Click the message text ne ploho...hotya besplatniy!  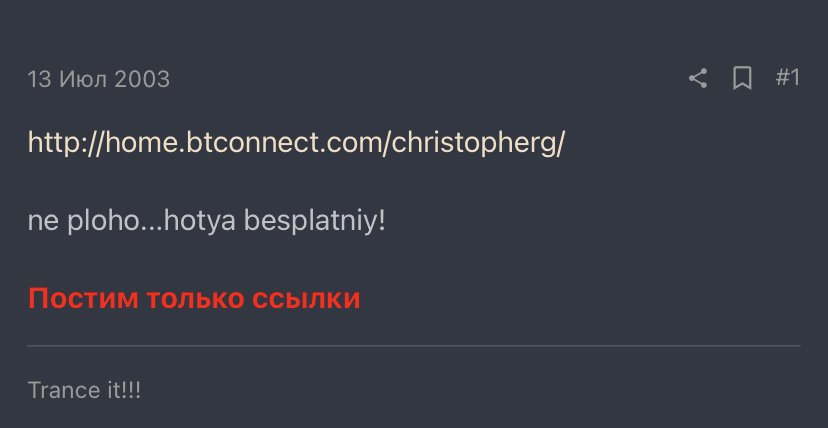point(206,222)
